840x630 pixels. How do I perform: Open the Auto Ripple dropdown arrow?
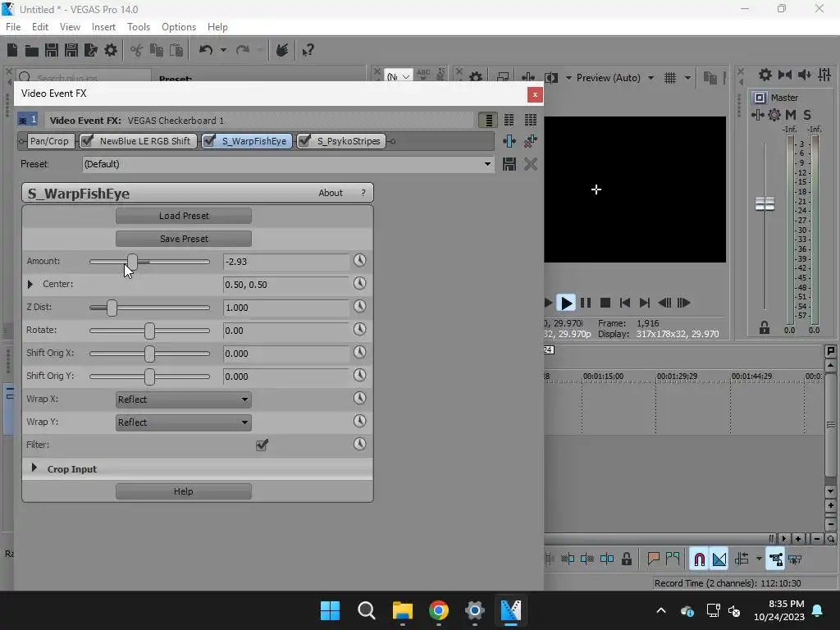click(759, 559)
